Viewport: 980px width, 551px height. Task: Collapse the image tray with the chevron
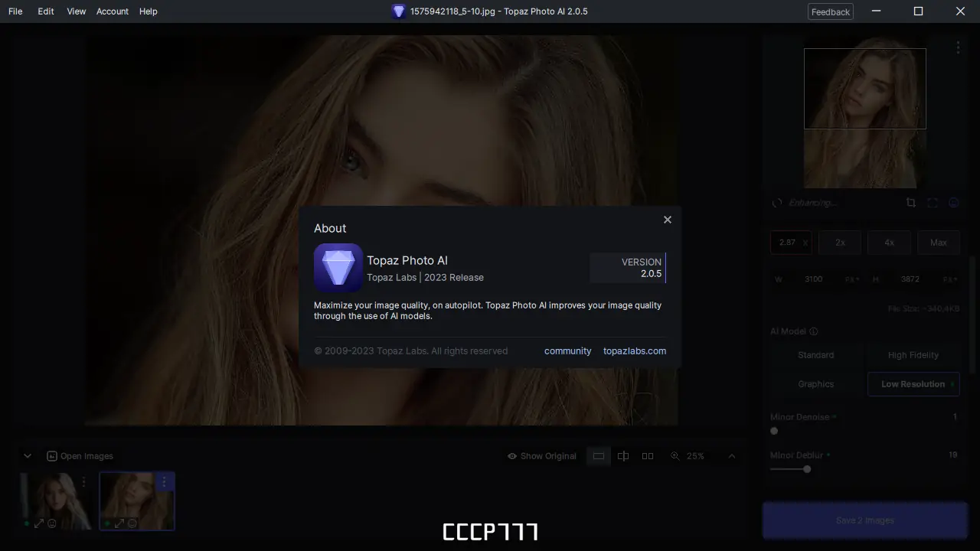coord(28,456)
